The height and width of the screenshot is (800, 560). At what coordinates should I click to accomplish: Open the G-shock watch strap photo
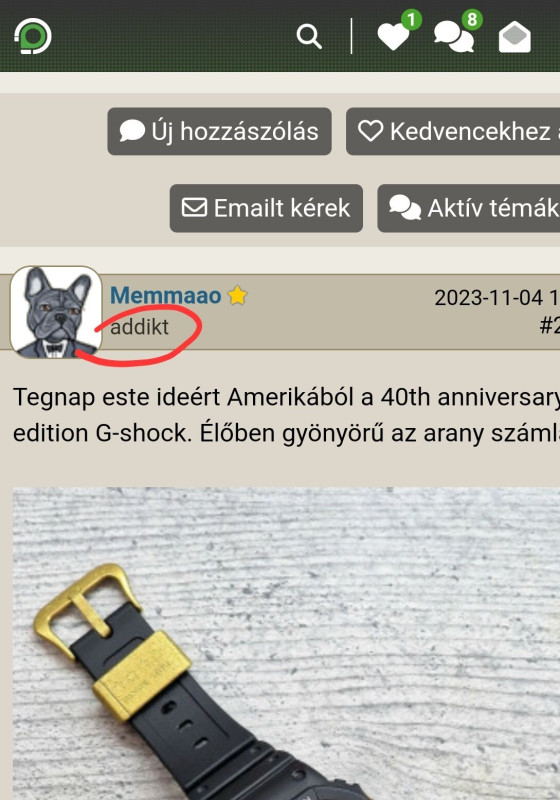click(x=286, y=643)
